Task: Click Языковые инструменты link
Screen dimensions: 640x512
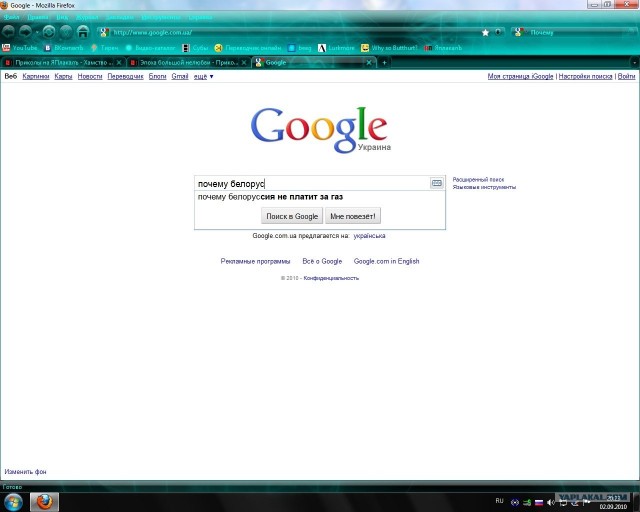Action: pos(484,187)
